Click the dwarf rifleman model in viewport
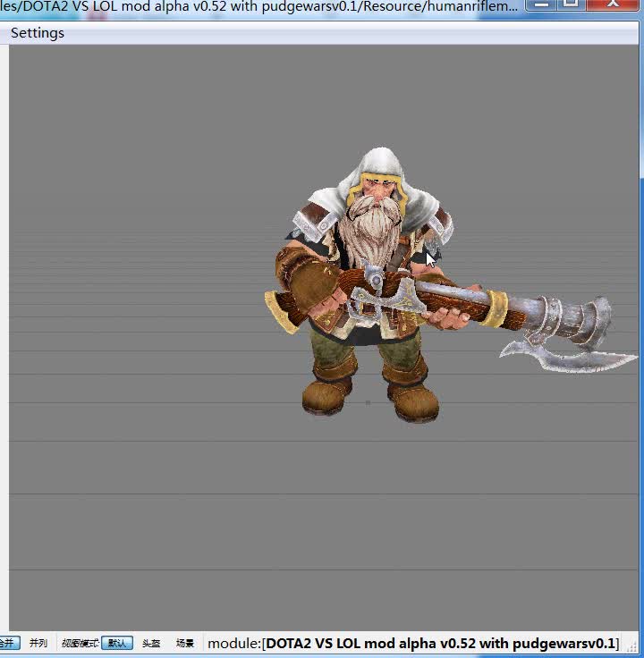644x658 pixels. pos(377,285)
